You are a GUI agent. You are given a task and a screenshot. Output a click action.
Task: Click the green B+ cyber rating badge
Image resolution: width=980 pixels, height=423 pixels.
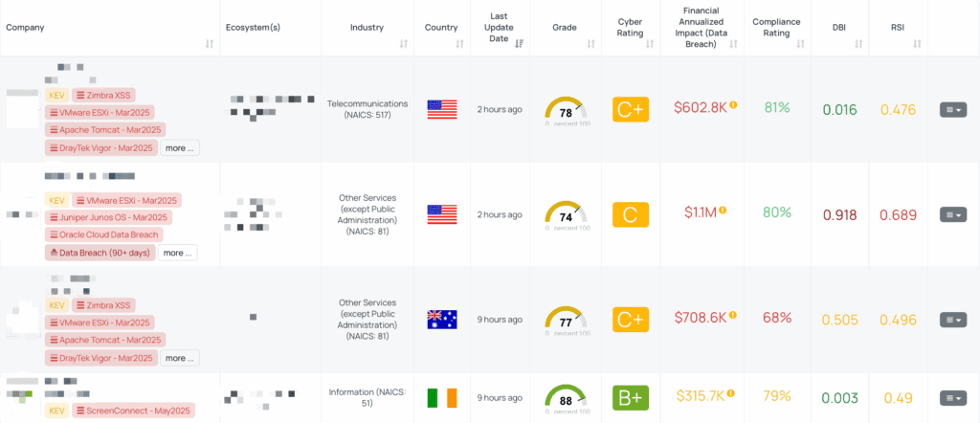coord(631,397)
